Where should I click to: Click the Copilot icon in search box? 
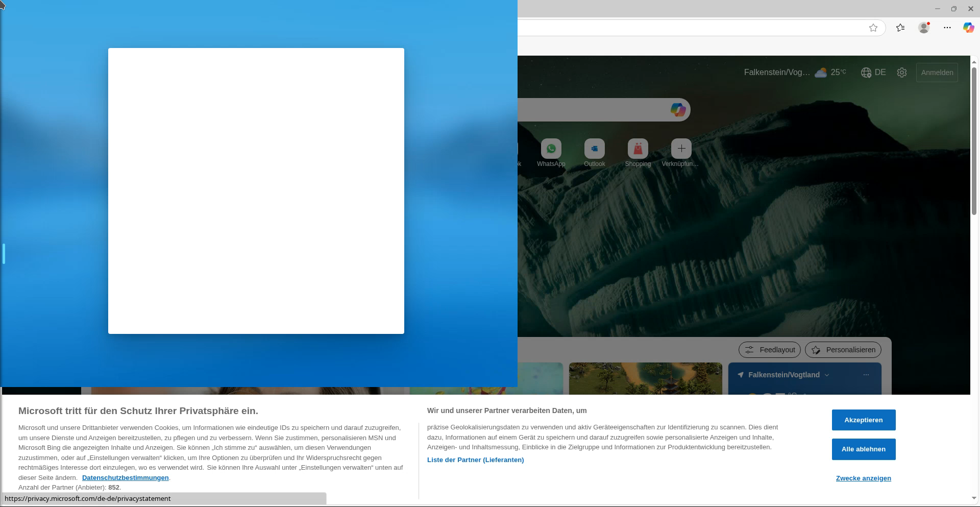[x=678, y=110]
